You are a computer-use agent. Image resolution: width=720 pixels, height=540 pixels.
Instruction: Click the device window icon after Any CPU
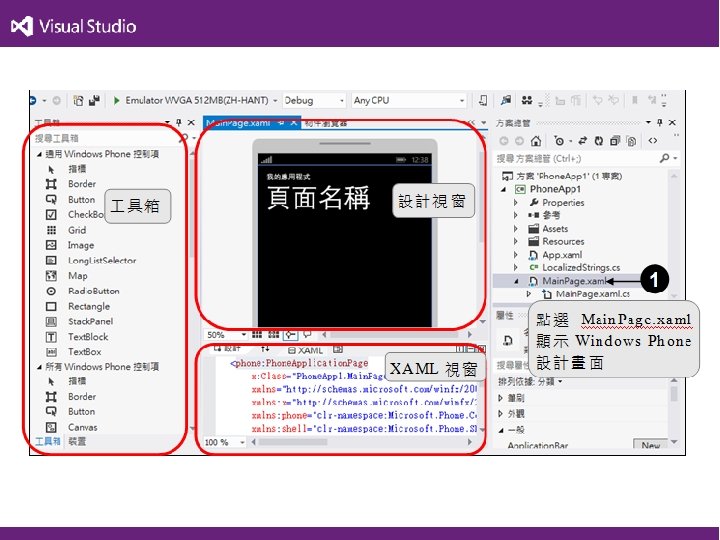[483, 100]
